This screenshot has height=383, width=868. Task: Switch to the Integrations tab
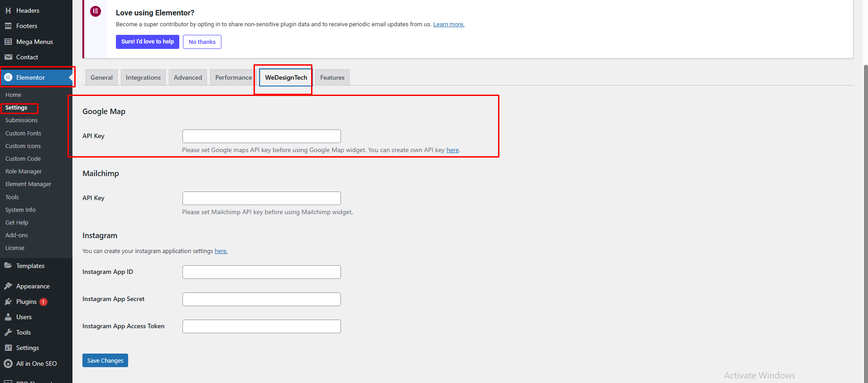(x=143, y=77)
